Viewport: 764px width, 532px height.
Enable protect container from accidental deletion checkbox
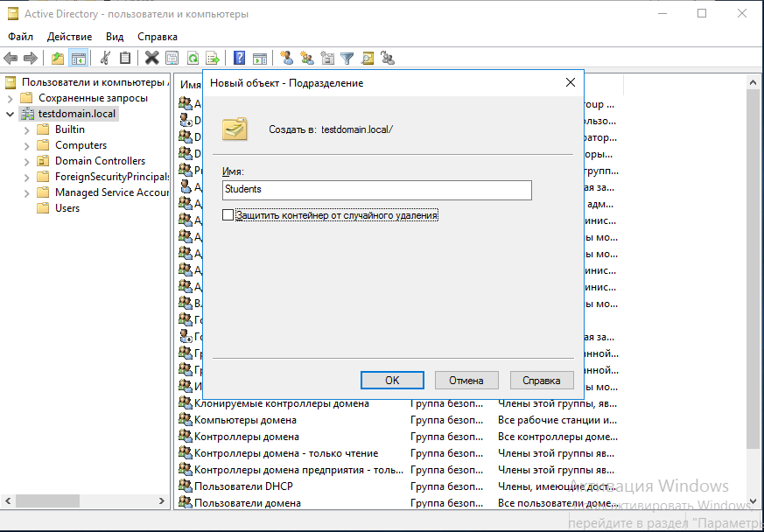click(228, 214)
